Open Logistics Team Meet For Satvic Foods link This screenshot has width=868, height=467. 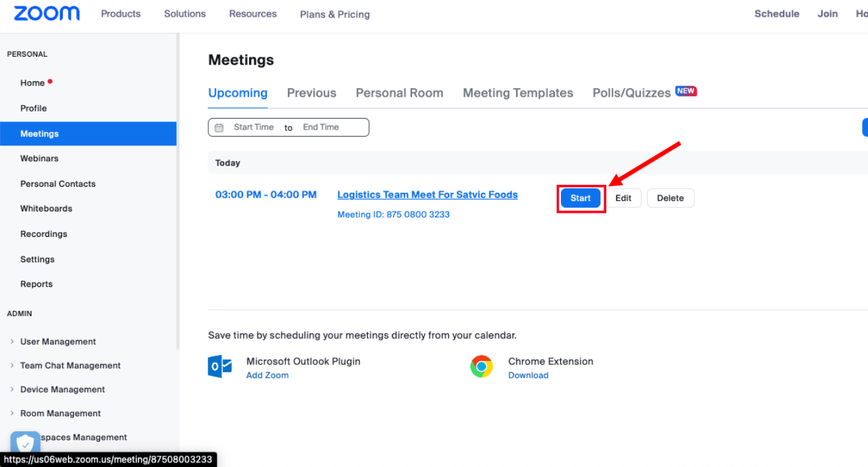[x=427, y=195]
